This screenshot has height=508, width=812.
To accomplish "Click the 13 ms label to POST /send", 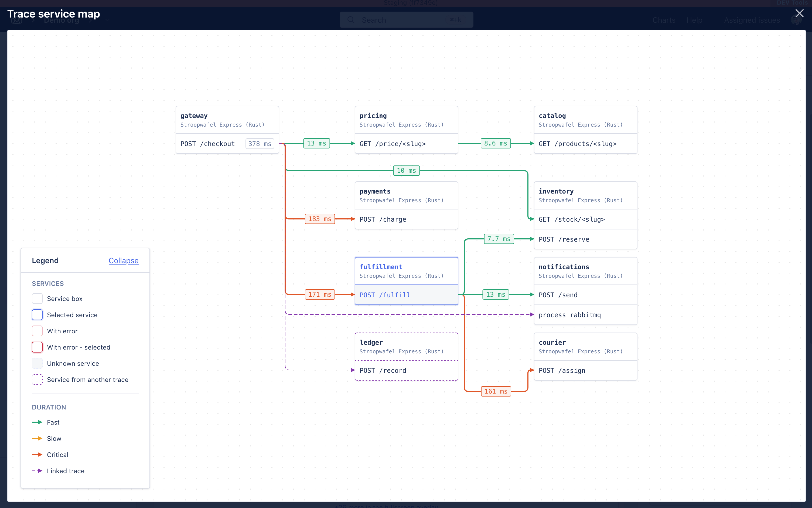I will (x=496, y=294).
